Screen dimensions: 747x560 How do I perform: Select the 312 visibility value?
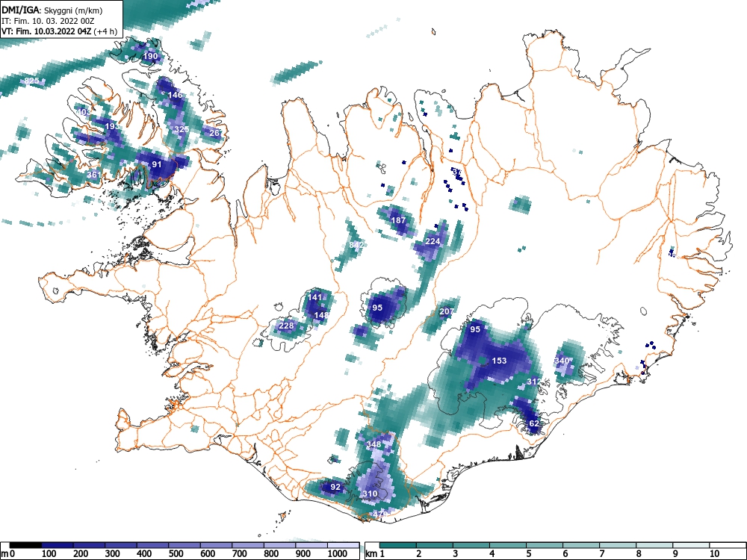[x=534, y=382]
